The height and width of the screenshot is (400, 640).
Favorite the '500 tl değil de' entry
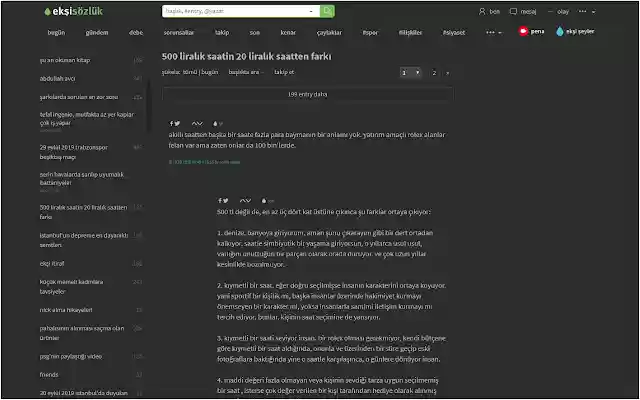(264, 201)
